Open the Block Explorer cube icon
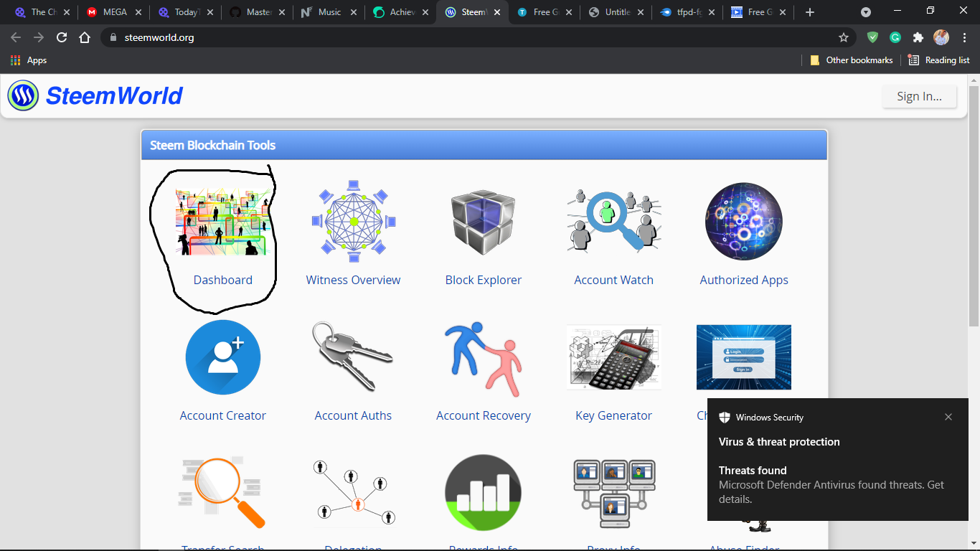 [x=484, y=222]
